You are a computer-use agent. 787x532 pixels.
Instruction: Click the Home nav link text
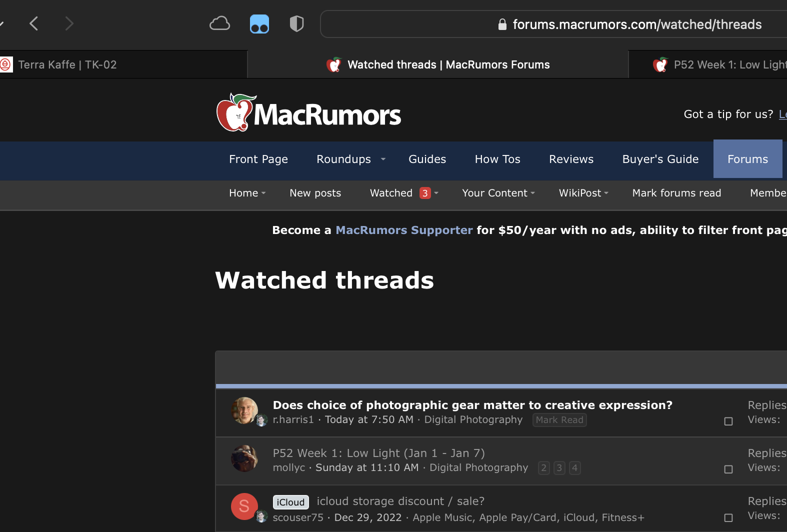(243, 193)
